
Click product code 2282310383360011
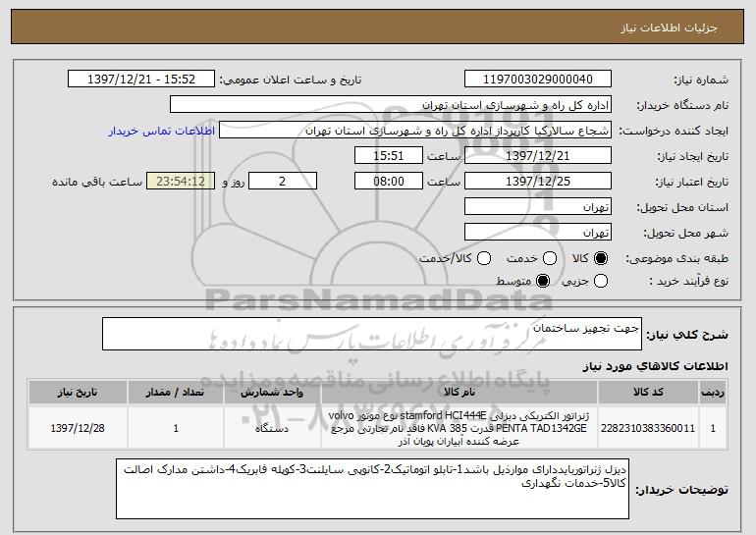pos(648,428)
